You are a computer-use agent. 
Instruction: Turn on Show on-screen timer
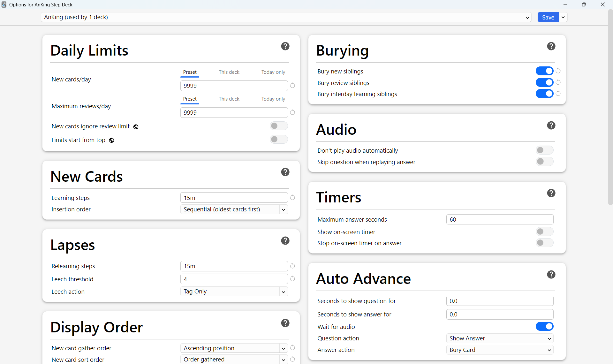544,231
